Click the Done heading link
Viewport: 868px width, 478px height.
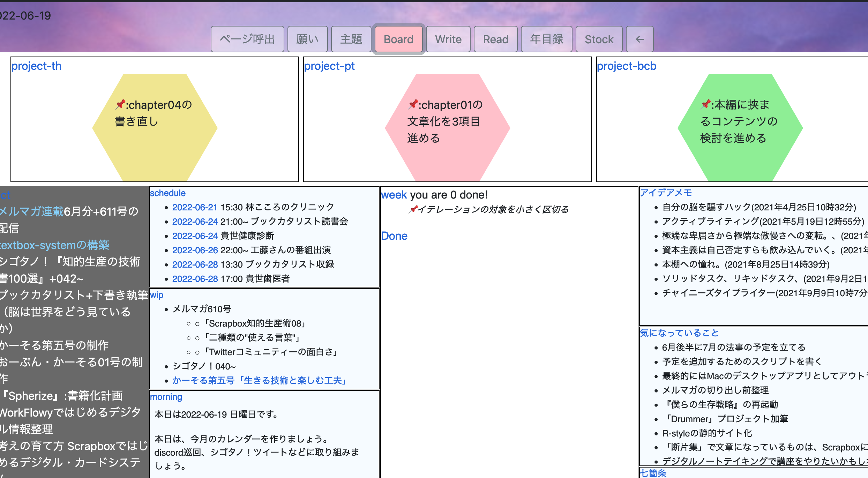[x=394, y=236]
